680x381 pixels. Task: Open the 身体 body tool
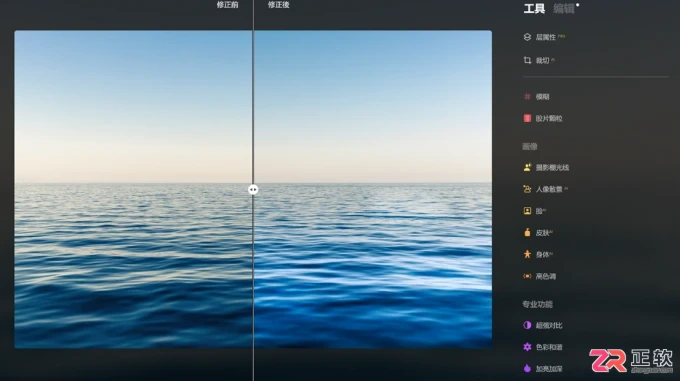[x=538, y=254]
